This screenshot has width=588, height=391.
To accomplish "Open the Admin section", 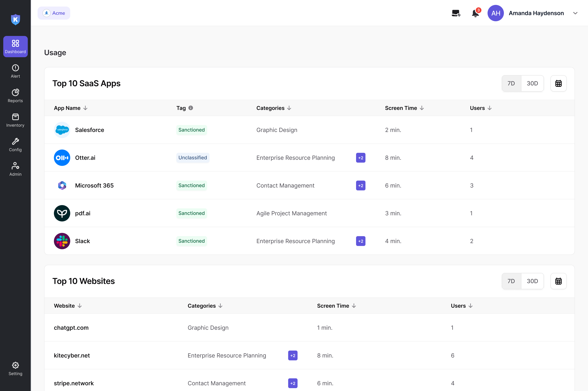I will point(15,169).
